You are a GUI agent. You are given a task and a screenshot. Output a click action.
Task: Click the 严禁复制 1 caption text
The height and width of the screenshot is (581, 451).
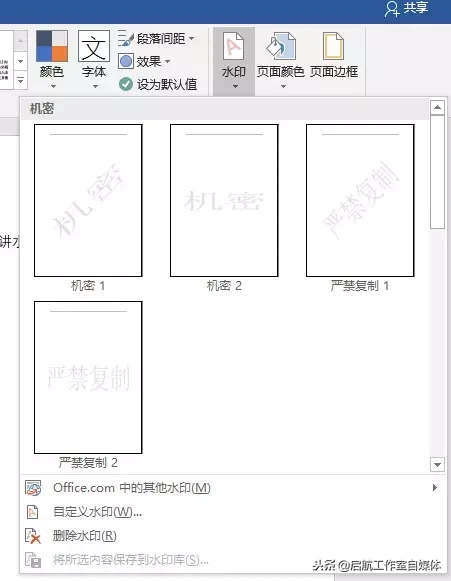(360, 286)
